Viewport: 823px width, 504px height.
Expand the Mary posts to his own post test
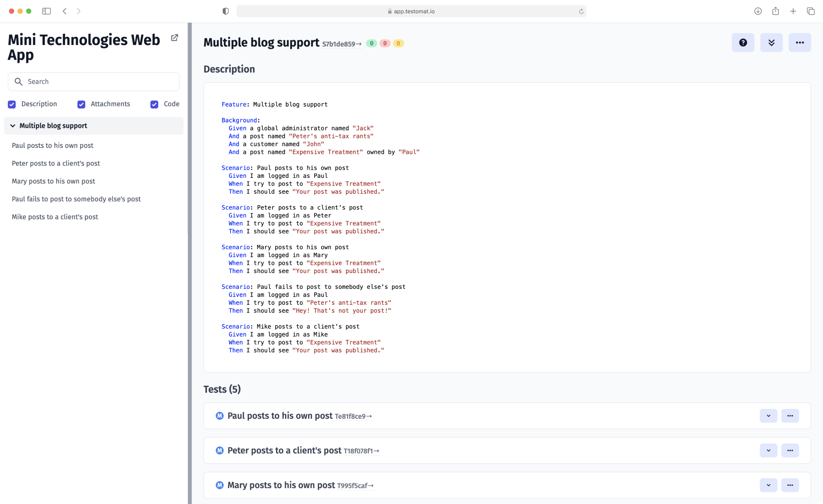pos(768,485)
